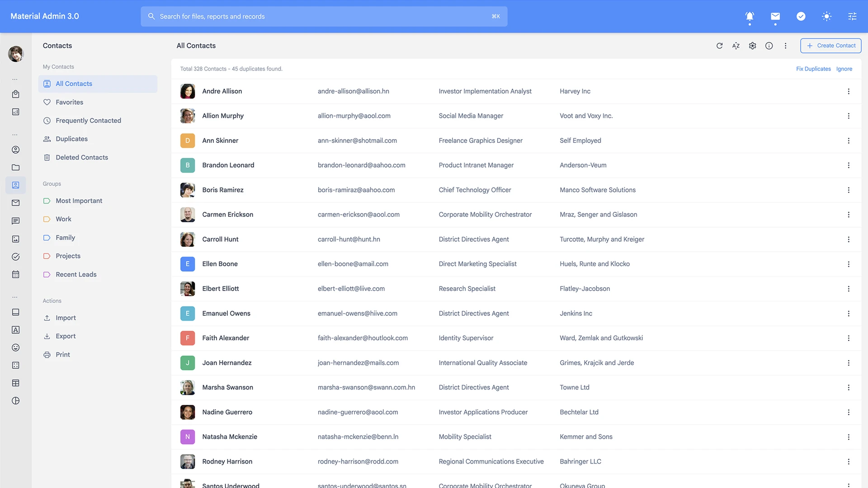Click company name Jenkins Inc
Viewport: 868px width, 488px height.
(576, 314)
